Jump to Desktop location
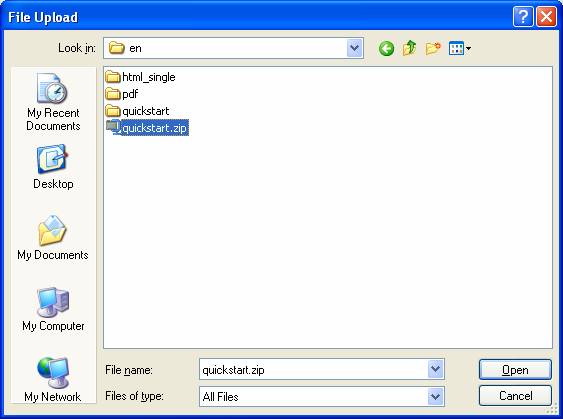 53,167
